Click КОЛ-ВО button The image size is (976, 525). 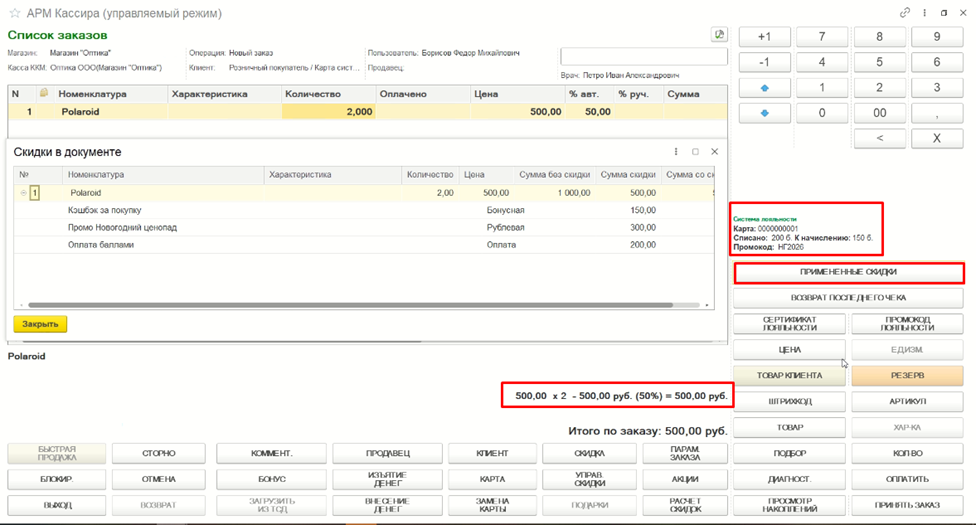pos(907,453)
